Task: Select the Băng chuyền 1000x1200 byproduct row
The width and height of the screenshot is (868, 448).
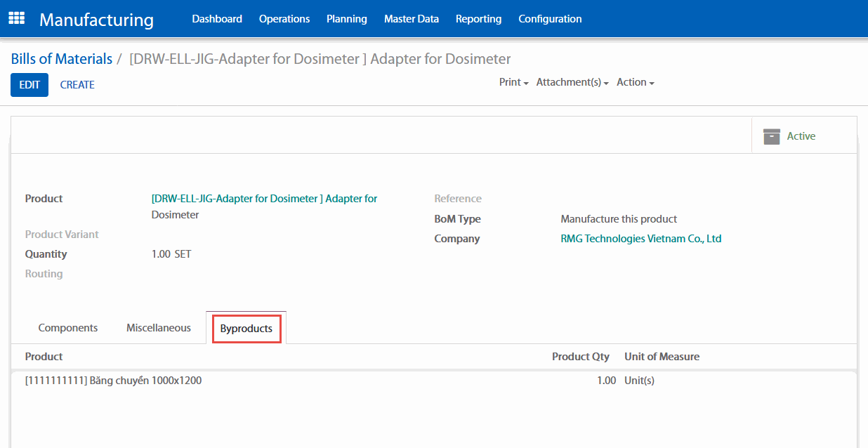Action: tap(114, 381)
